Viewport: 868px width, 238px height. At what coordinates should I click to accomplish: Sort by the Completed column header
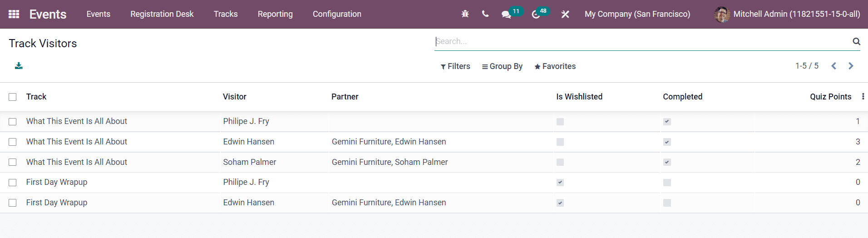click(682, 97)
